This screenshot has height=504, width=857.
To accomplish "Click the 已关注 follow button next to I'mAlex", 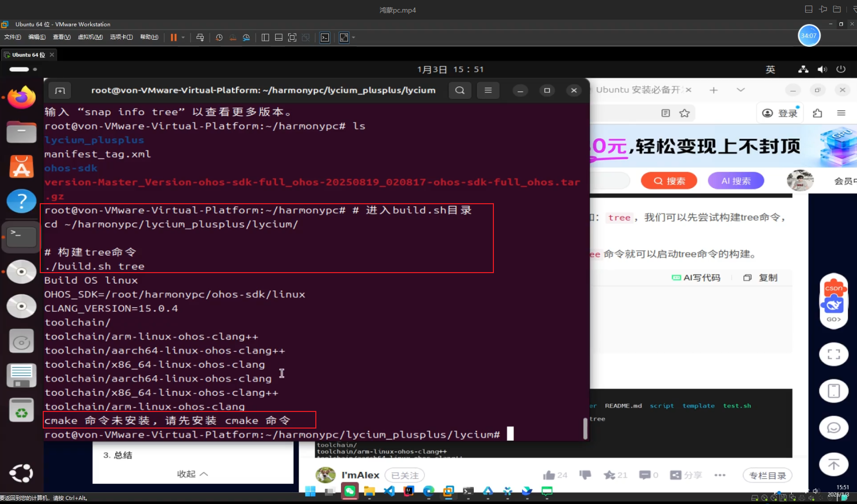I will (404, 475).
